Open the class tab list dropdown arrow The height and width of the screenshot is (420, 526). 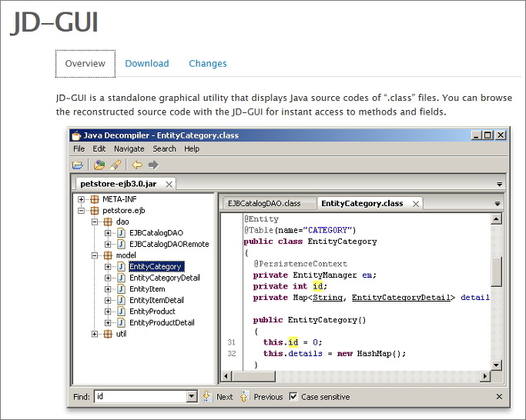[x=498, y=204]
